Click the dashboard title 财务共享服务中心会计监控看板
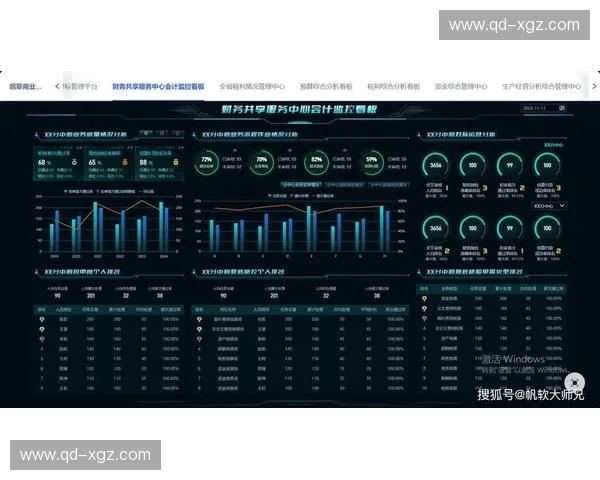This screenshot has width=600, height=480. 299,109
